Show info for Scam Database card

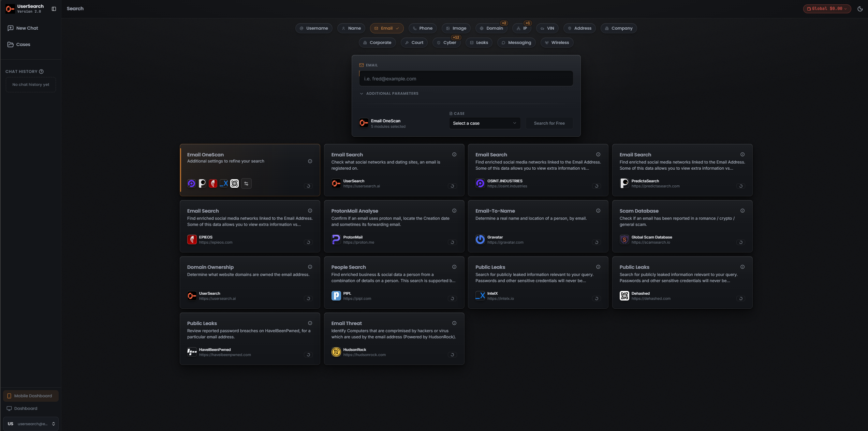[742, 211]
